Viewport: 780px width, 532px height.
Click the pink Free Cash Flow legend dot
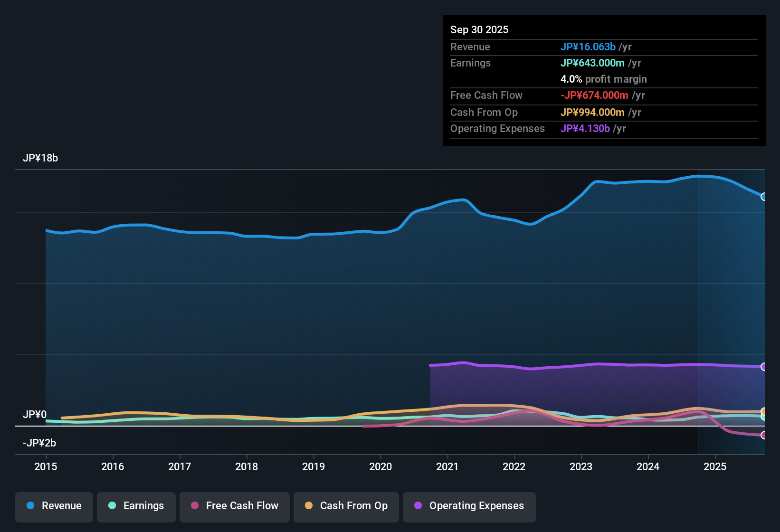(195, 506)
